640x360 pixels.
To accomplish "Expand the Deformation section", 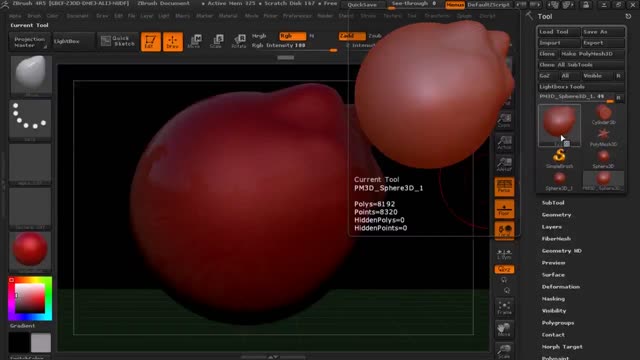I will tap(561, 287).
